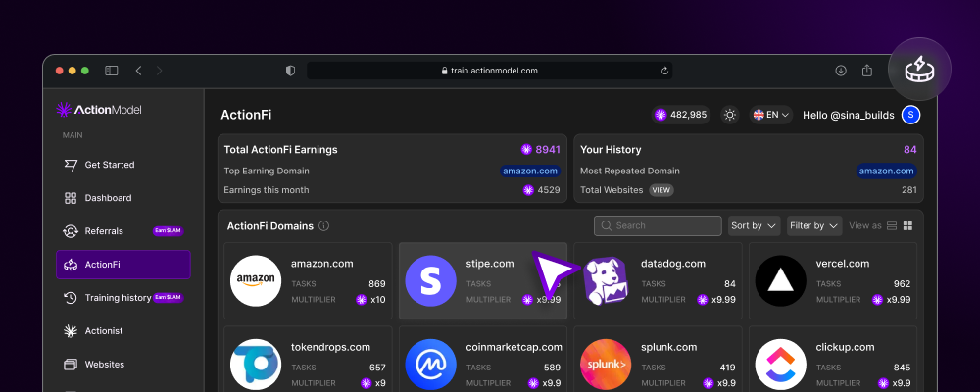Click the datadog.com card title
This screenshot has width=980, height=392.
click(673, 264)
